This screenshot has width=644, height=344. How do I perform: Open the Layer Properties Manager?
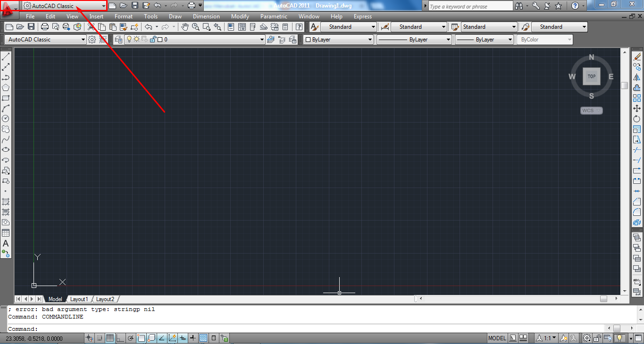coord(118,40)
